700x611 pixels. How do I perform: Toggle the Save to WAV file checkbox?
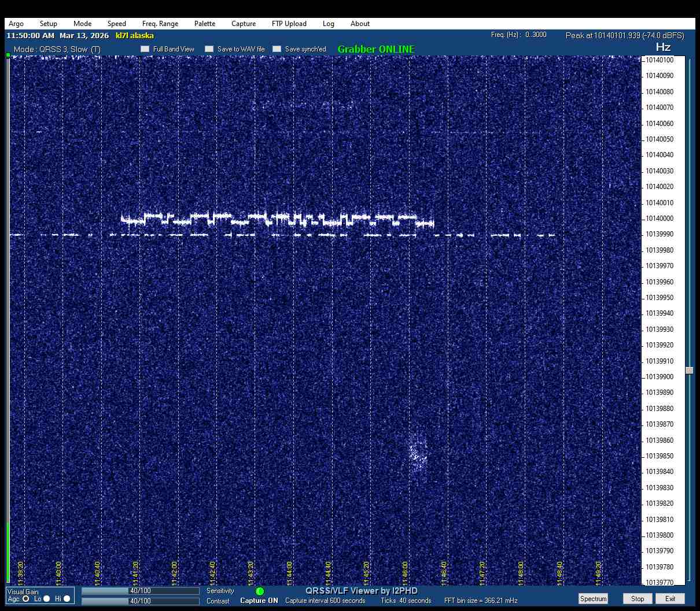209,49
